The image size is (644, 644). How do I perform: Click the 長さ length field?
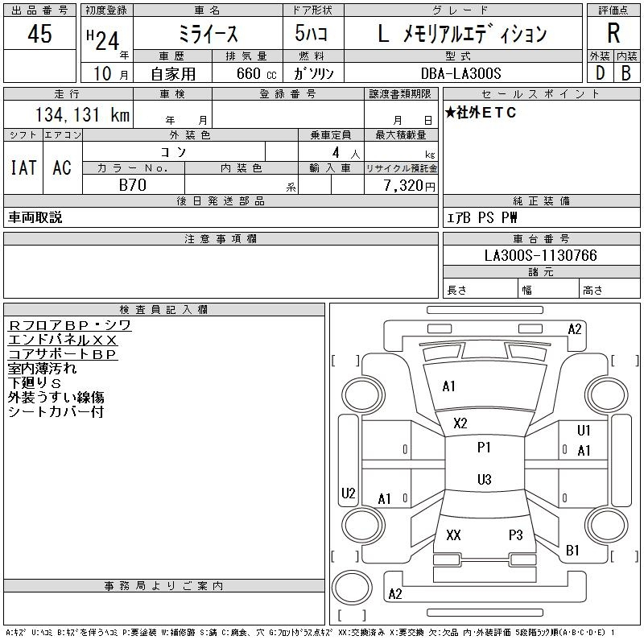(481, 290)
